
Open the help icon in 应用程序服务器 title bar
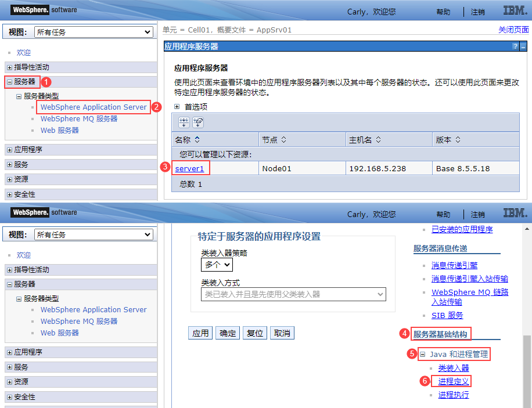515,46
